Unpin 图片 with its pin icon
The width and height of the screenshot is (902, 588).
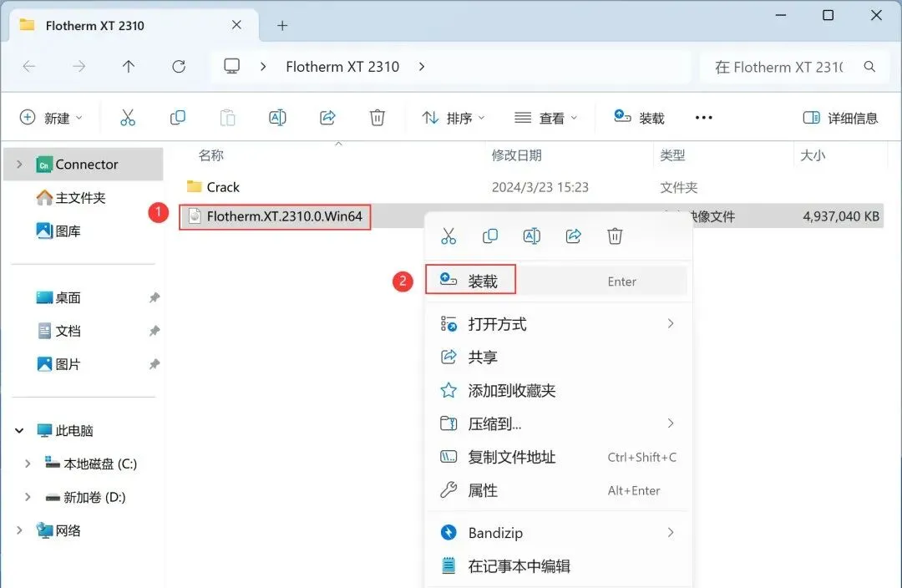coord(155,365)
